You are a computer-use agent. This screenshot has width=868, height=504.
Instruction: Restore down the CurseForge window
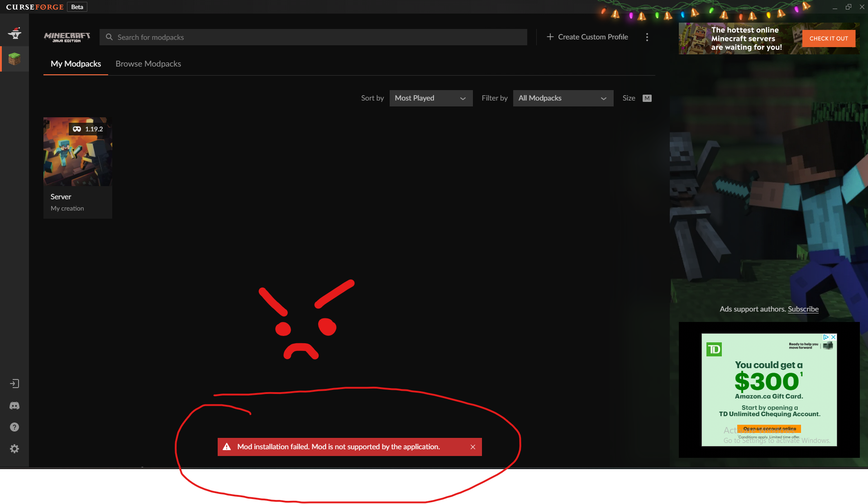[x=849, y=7]
